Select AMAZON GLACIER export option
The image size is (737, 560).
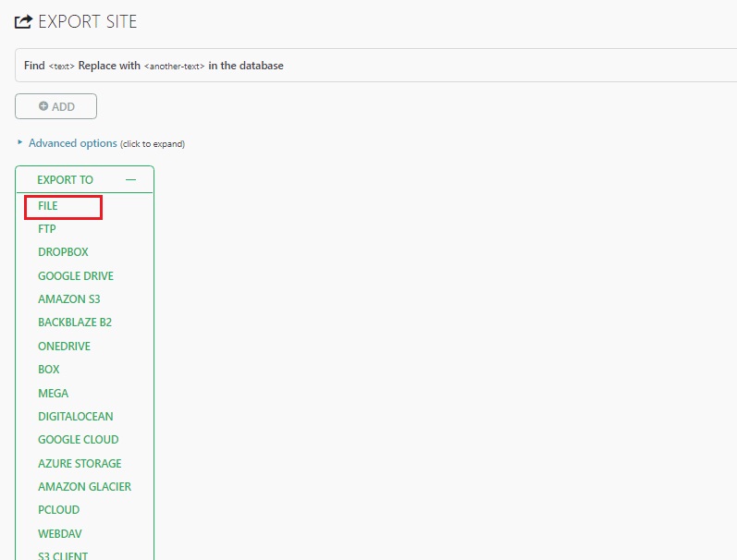pyautogui.click(x=84, y=487)
